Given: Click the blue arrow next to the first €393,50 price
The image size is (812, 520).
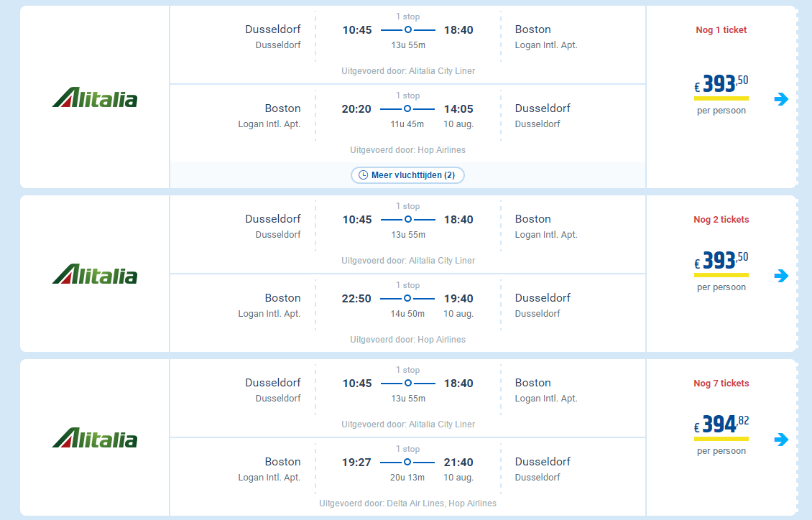Looking at the screenshot, I should (x=781, y=99).
